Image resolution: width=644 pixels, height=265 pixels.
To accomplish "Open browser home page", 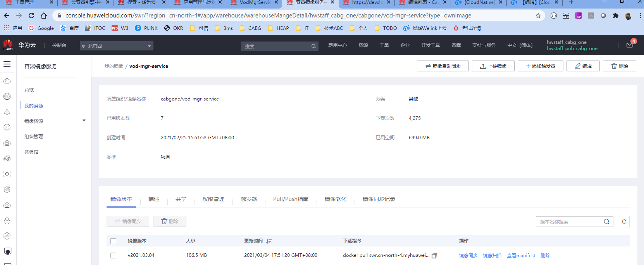I will tap(44, 16).
